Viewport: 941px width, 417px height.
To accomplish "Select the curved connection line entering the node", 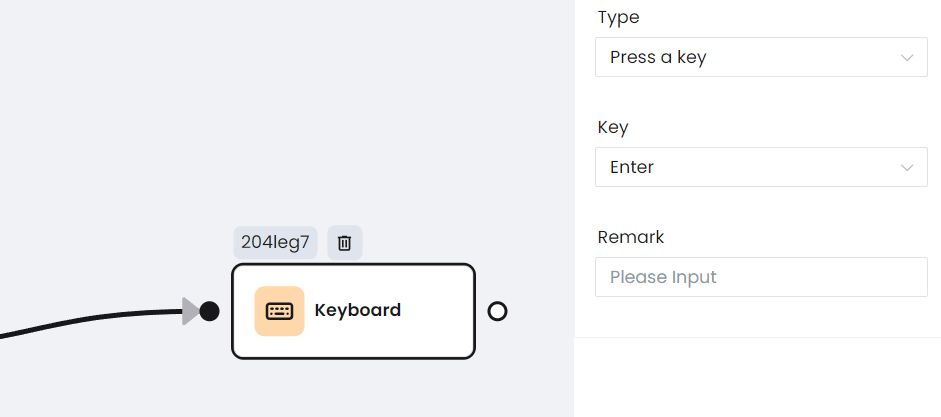I will 90,320.
